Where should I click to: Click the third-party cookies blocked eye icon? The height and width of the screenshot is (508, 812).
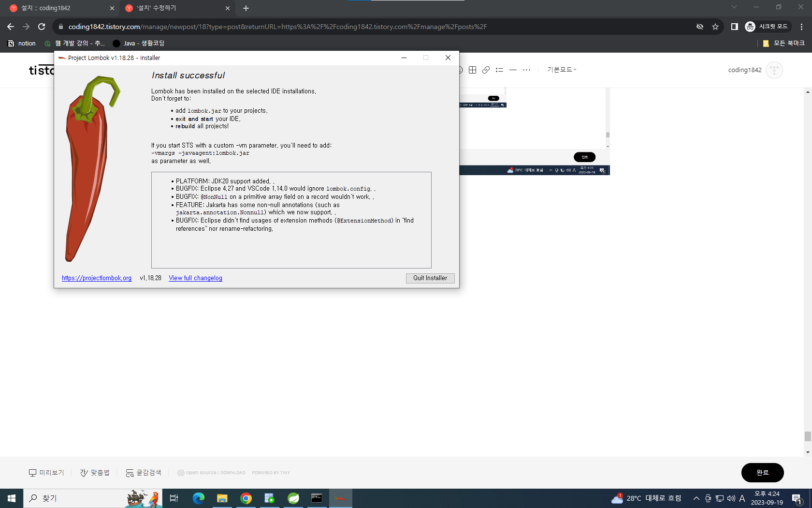pos(700,27)
